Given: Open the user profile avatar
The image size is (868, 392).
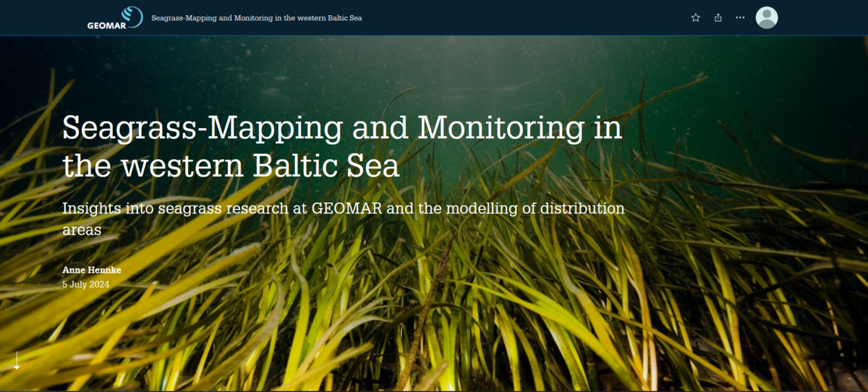Looking at the screenshot, I should pyautogui.click(x=767, y=17).
